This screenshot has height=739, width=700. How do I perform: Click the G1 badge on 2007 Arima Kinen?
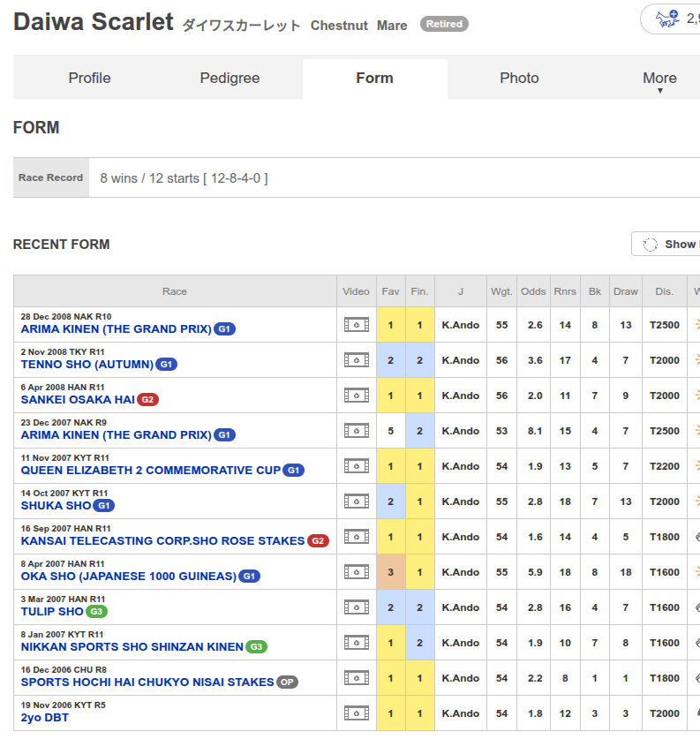pyautogui.click(x=224, y=435)
